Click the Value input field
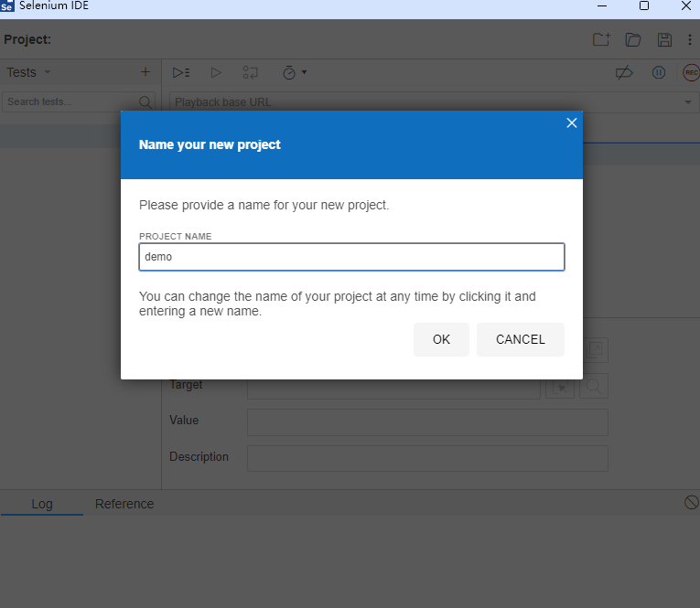This screenshot has height=608, width=700. 427,422
